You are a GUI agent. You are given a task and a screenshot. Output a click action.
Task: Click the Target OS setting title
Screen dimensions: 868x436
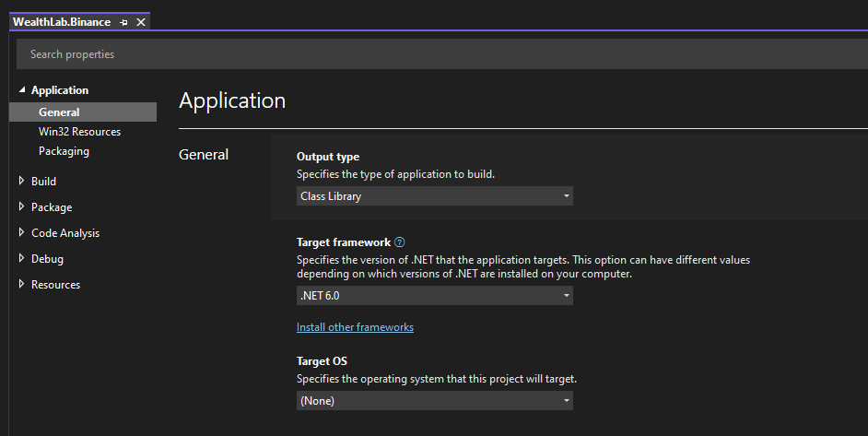coord(322,361)
